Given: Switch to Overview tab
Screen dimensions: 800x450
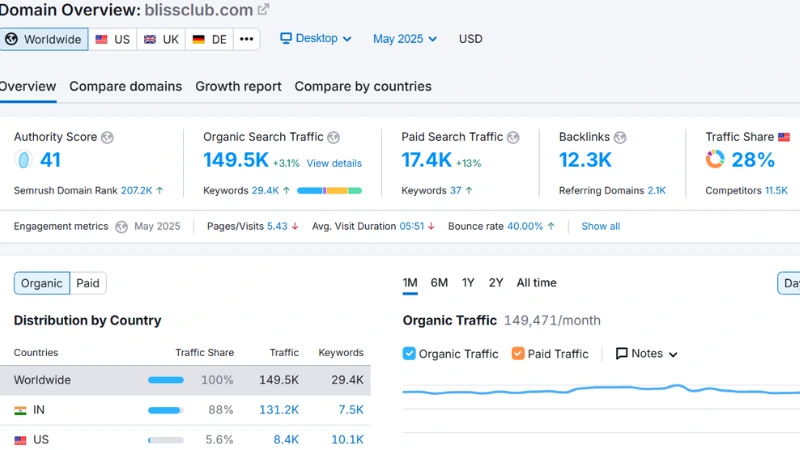Looking at the screenshot, I should pos(28,86).
